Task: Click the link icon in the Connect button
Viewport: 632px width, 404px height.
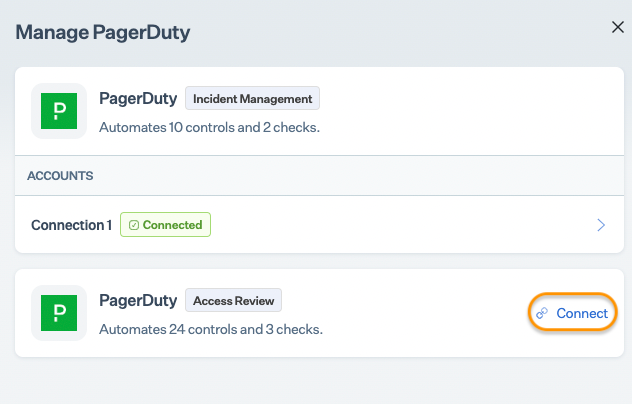Action: click(x=542, y=313)
